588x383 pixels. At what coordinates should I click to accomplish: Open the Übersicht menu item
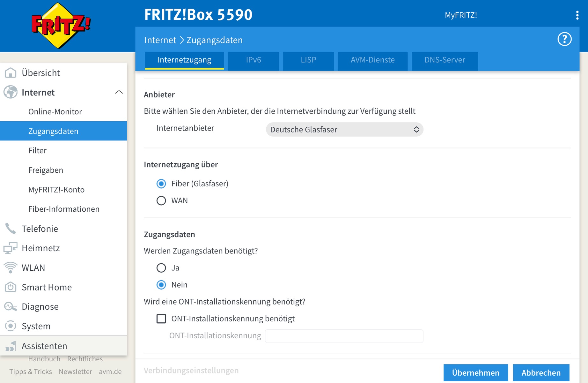63,73
